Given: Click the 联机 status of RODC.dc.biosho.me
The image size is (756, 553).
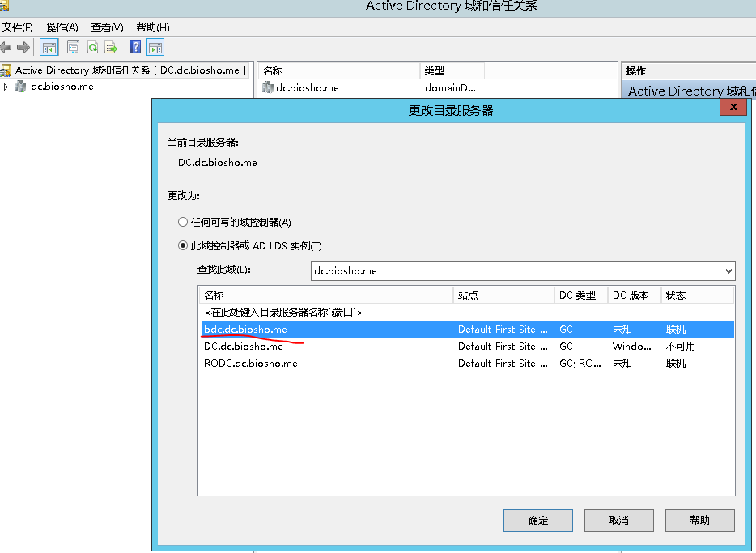Looking at the screenshot, I should click(x=676, y=363).
